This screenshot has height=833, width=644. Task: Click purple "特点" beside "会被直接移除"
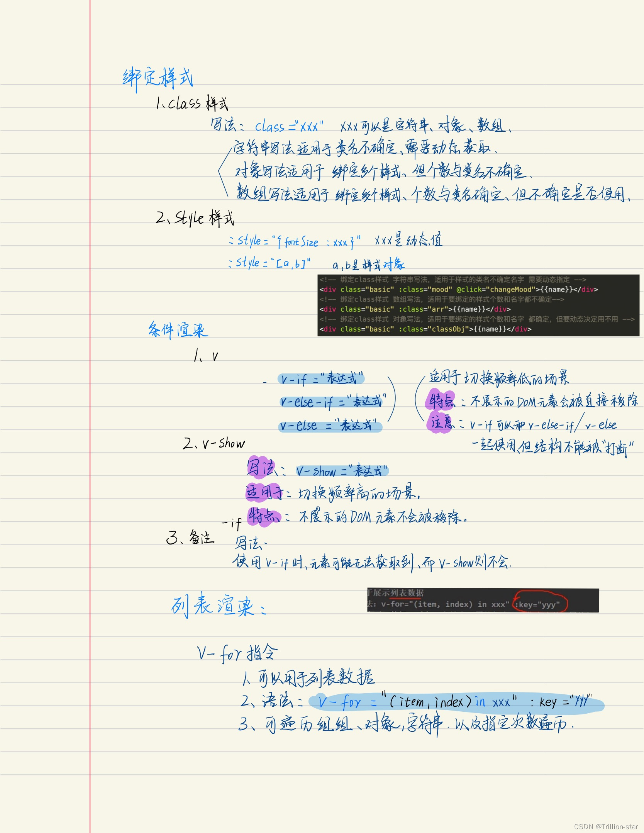[441, 400]
